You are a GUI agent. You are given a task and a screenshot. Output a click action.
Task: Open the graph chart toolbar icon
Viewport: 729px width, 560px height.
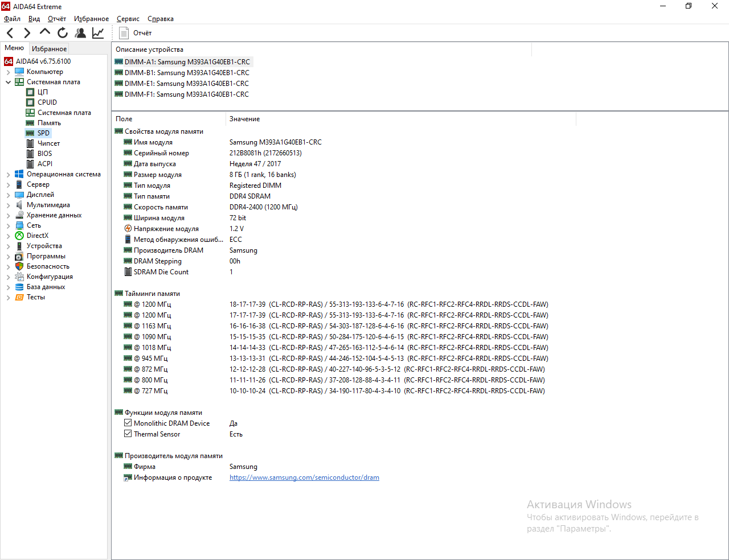(98, 33)
